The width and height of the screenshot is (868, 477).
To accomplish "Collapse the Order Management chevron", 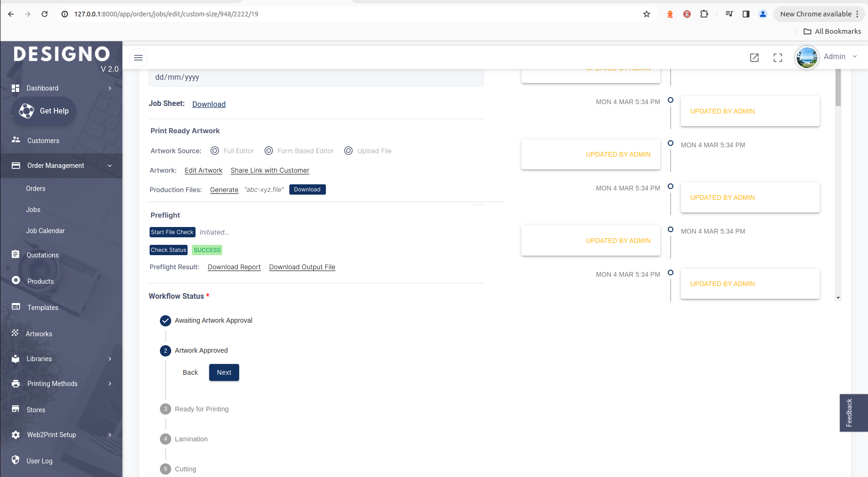I will [x=110, y=166].
